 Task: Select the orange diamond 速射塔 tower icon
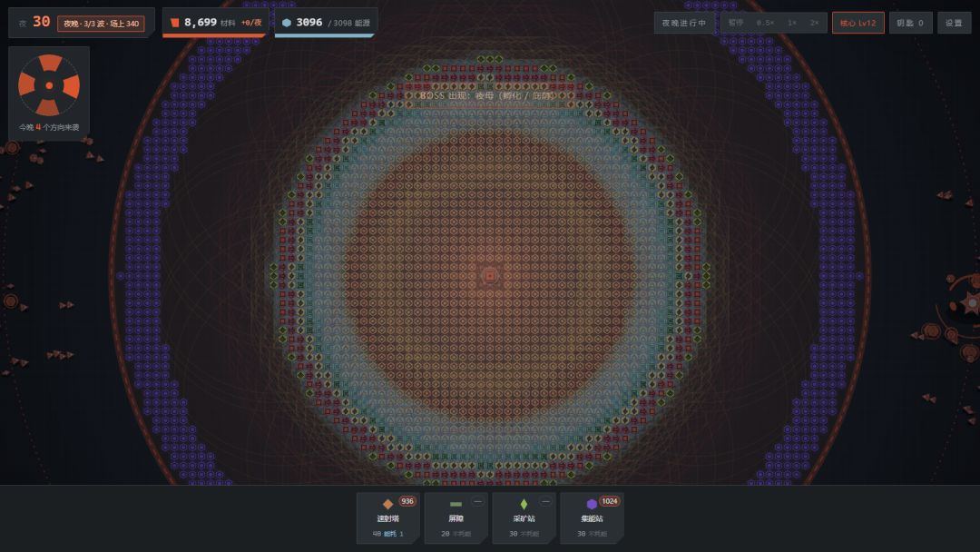[x=387, y=504]
